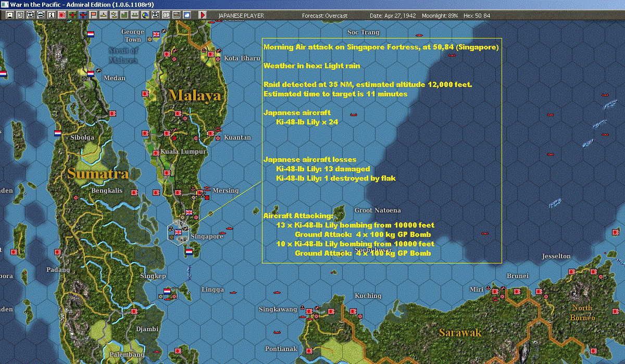Click the Jesselton map label
Image resolution: width=625 pixels, height=364 pixels.
[556, 256]
